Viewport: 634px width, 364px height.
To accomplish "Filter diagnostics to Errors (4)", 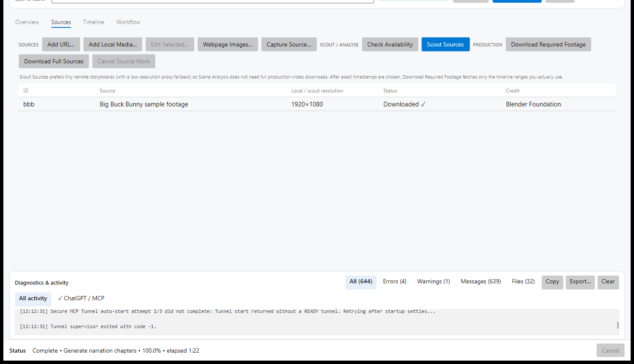I will coord(395,282).
